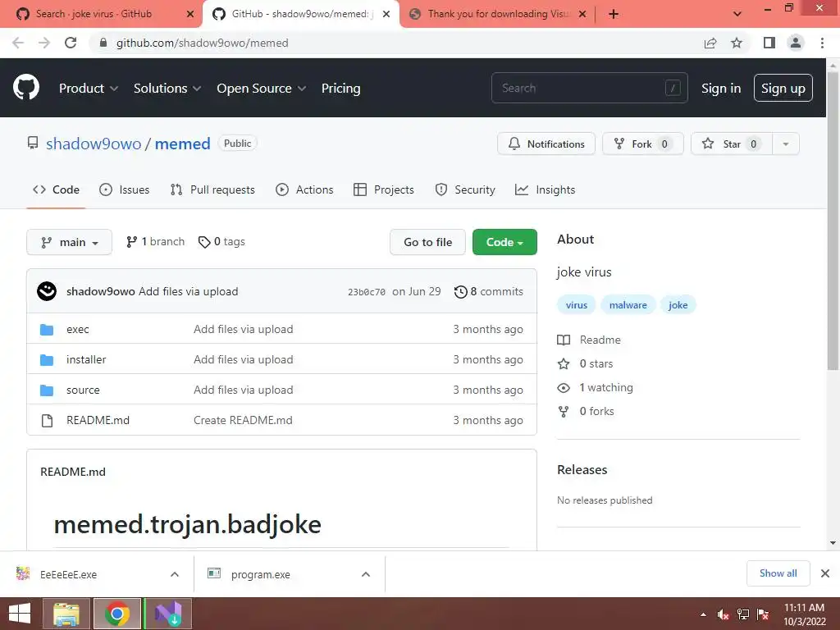This screenshot has height=630, width=840.
Task: Click the EeEeEeE.exe download file icon
Action: click(x=23, y=573)
